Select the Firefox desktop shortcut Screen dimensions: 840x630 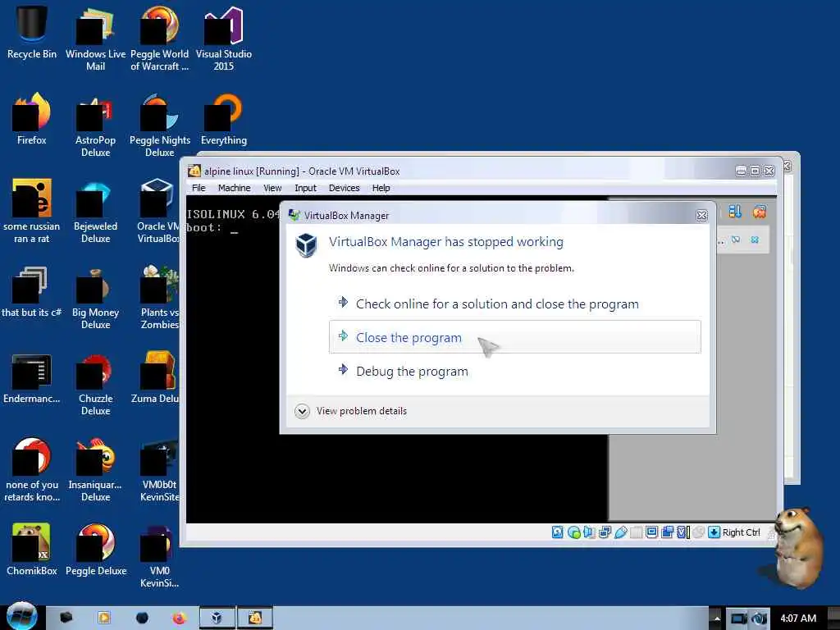click(x=32, y=120)
